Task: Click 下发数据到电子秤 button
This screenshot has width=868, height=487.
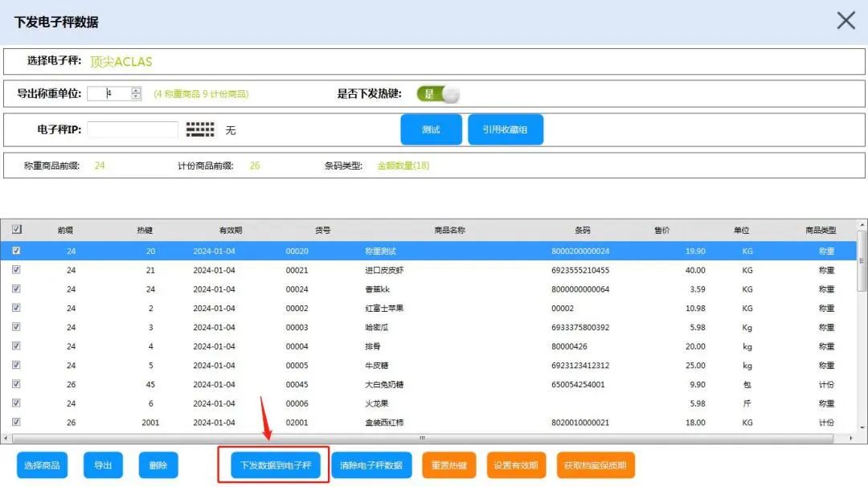Action: point(276,465)
